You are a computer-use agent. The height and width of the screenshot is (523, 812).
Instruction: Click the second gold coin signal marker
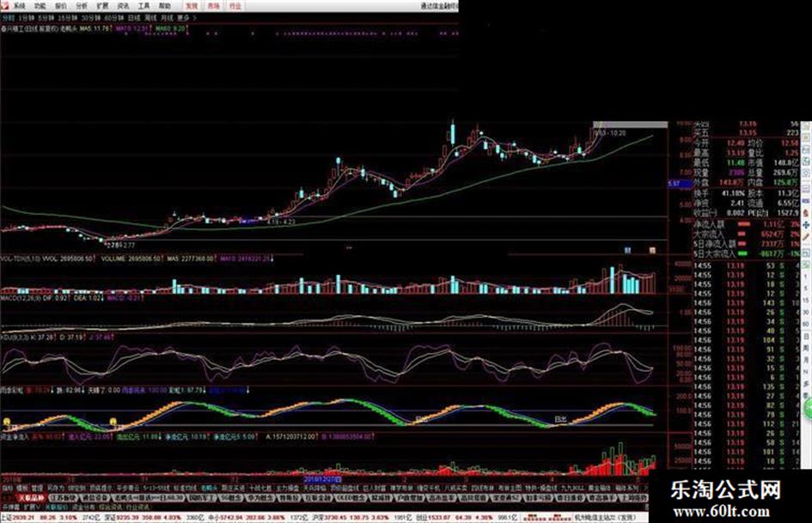point(113,422)
